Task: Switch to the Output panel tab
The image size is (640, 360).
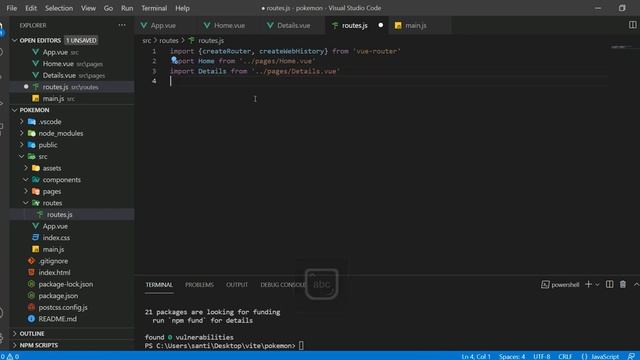Action: click(237, 284)
